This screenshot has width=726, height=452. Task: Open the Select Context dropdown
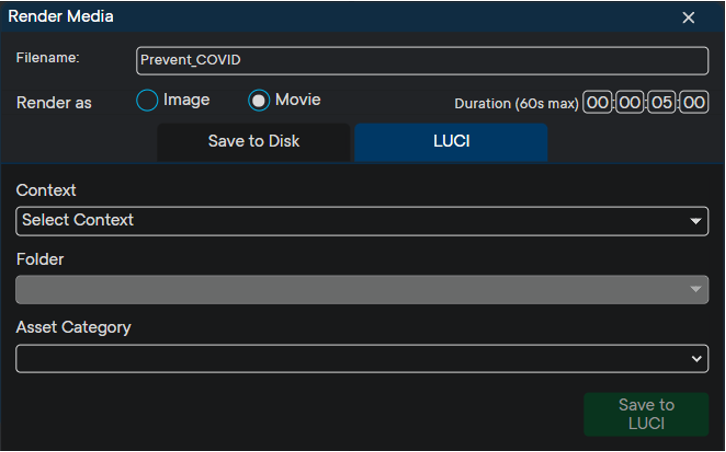click(362, 220)
